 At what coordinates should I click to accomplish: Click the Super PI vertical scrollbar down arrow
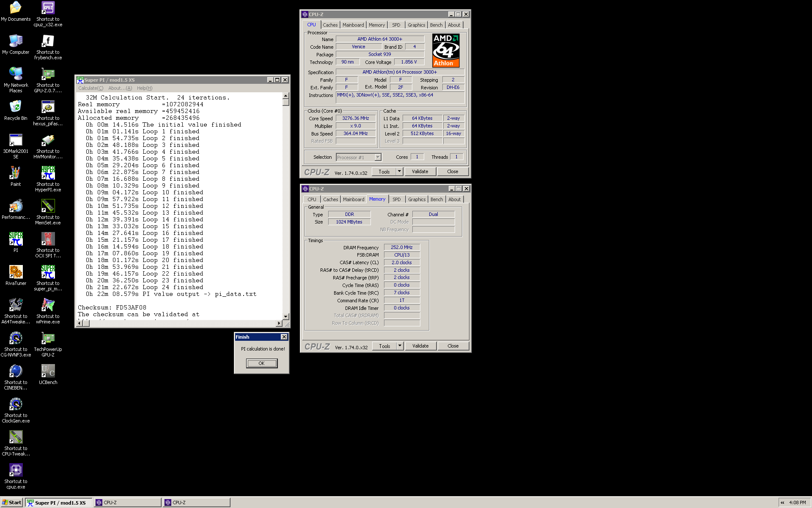click(286, 316)
